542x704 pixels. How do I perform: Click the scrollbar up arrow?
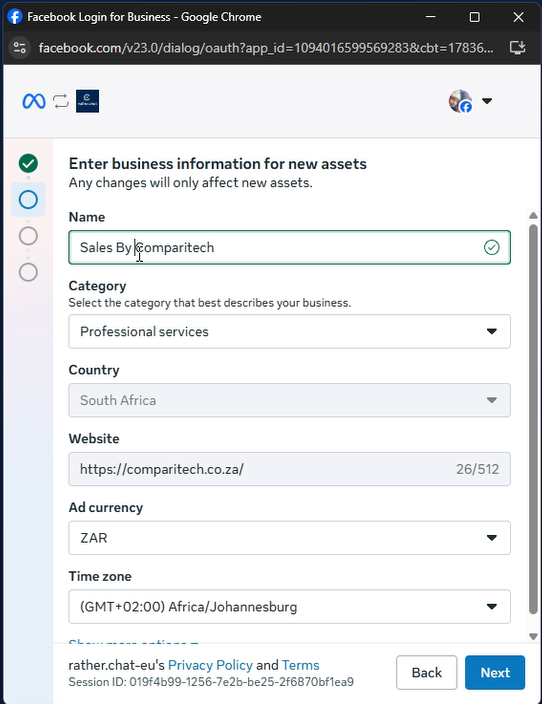(533, 216)
